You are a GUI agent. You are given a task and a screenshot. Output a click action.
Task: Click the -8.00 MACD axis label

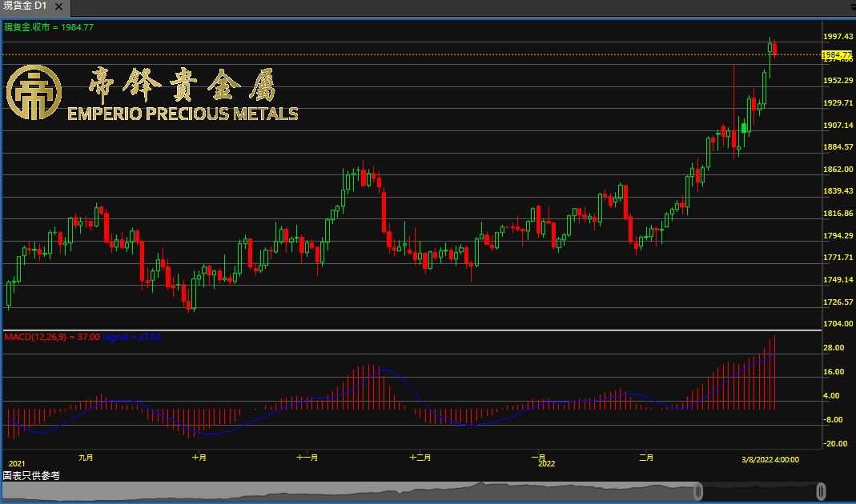[832, 420]
